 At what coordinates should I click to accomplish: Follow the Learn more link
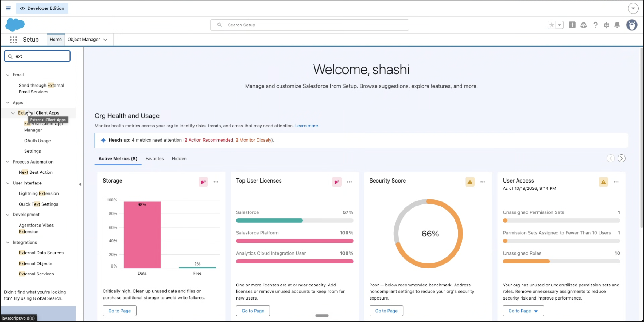(307, 126)
